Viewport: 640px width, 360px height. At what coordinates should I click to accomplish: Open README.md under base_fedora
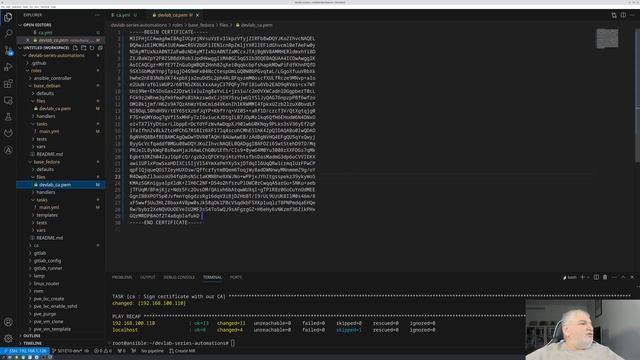(x=60, y=238)
